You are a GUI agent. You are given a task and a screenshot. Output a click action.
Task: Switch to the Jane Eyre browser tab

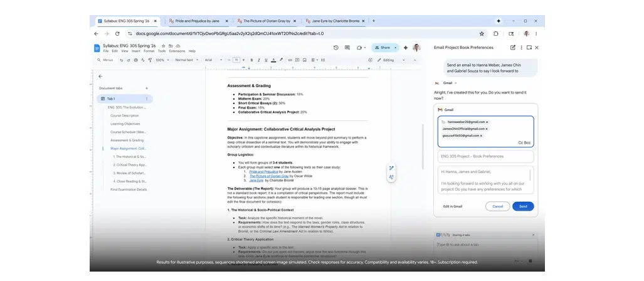(x=337, y=21)
